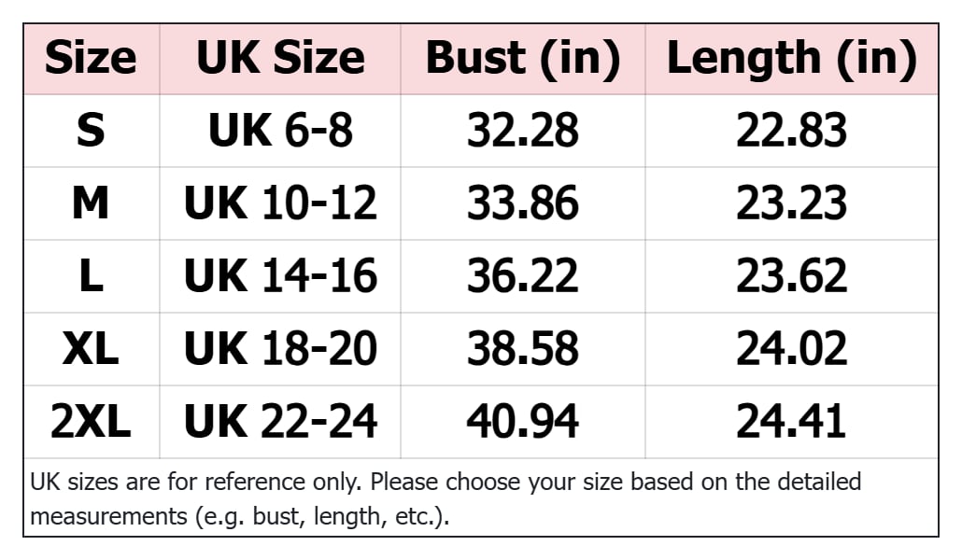Click the Bust (in) column header
This screenshot has width=962, height=560.
tap(522, 58)
